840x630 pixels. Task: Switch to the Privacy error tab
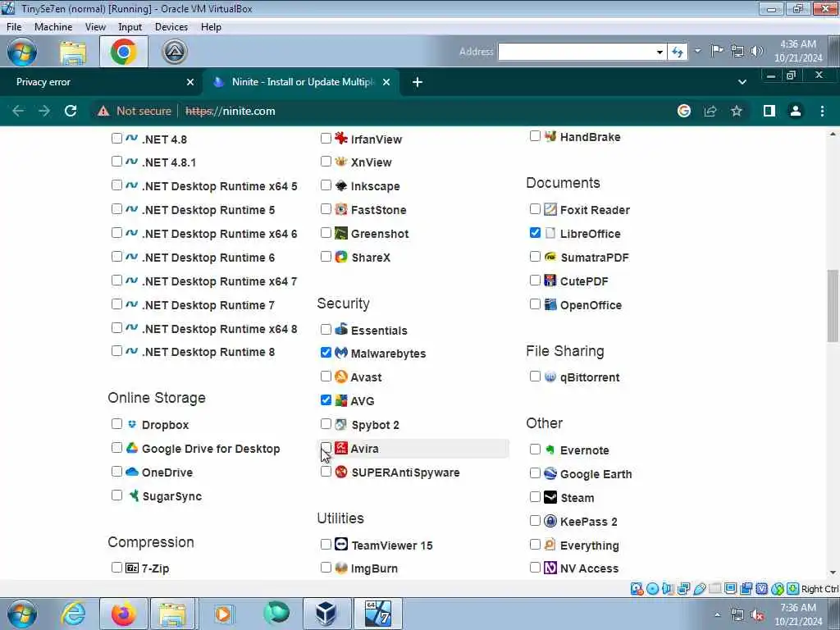tap(101, 82)
